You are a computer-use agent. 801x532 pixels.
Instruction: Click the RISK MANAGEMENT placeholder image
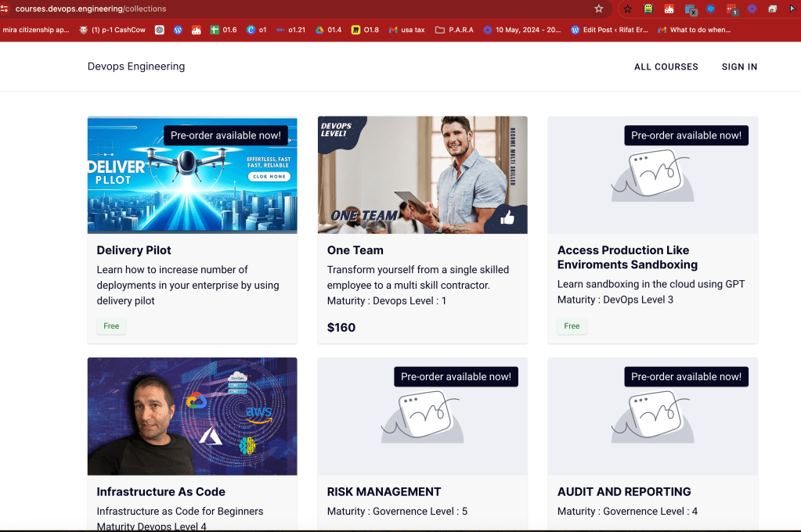point(423,417)
